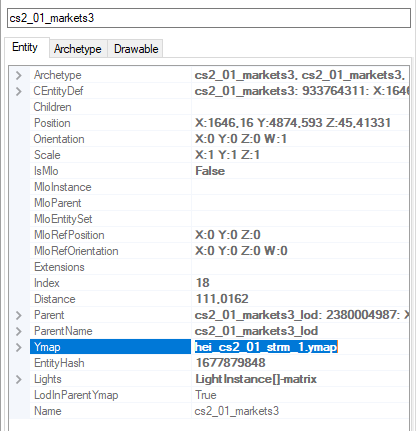Viewport: 416px width, 431px height.
Task: Select the Position property value
Action: (x=293, y=123)
